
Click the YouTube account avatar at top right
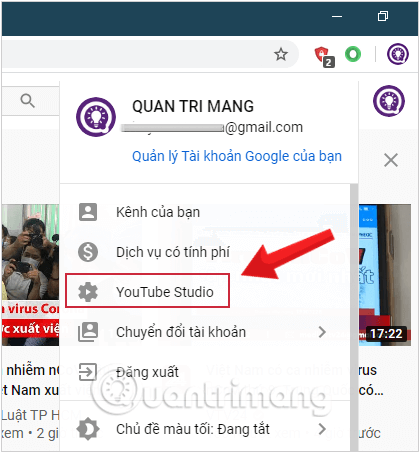pyautogui.click(x=389, y=101)
